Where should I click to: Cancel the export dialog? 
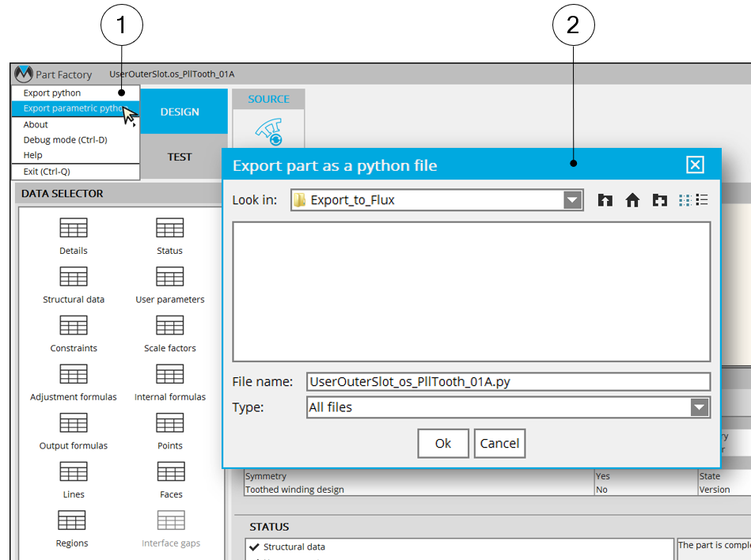tap(499, 444)
